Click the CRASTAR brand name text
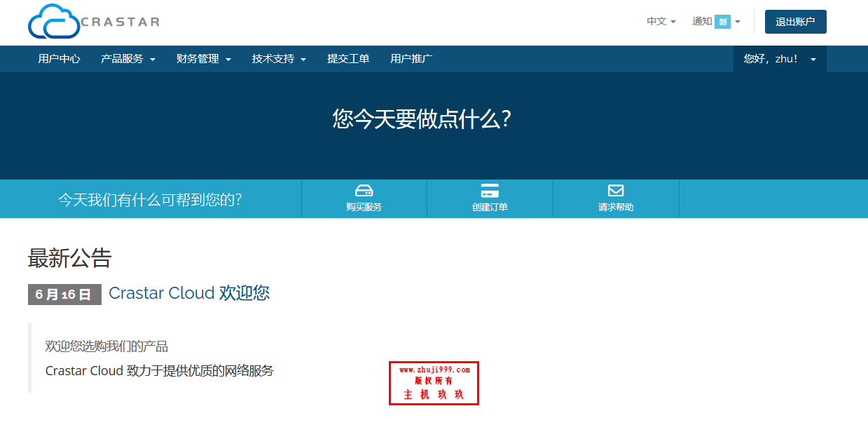Viewport: 868px width, 439px height. (120, 22)
